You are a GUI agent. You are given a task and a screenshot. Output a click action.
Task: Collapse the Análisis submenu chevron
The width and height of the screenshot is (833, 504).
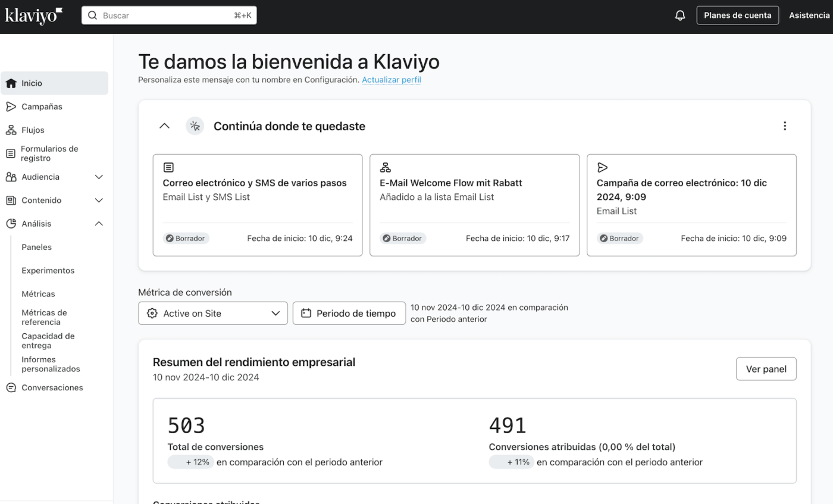point(99,224)
